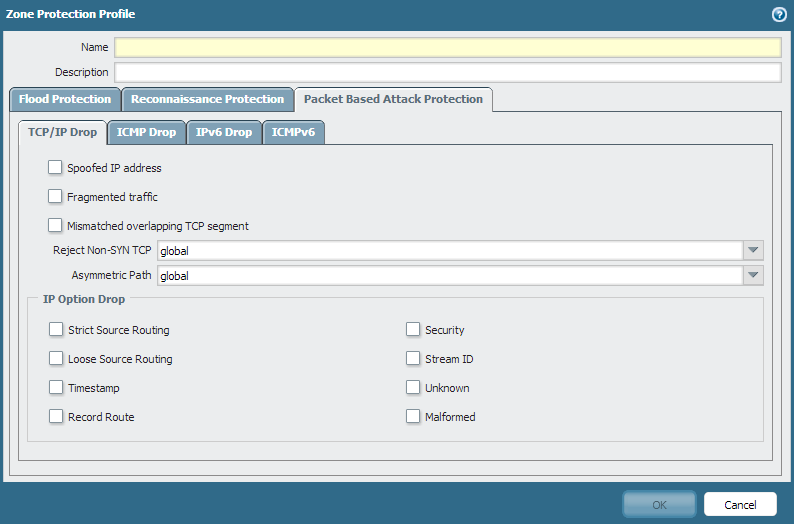Click into the Name input field
The width and height of the screenshot is (794, 524).
447,48
